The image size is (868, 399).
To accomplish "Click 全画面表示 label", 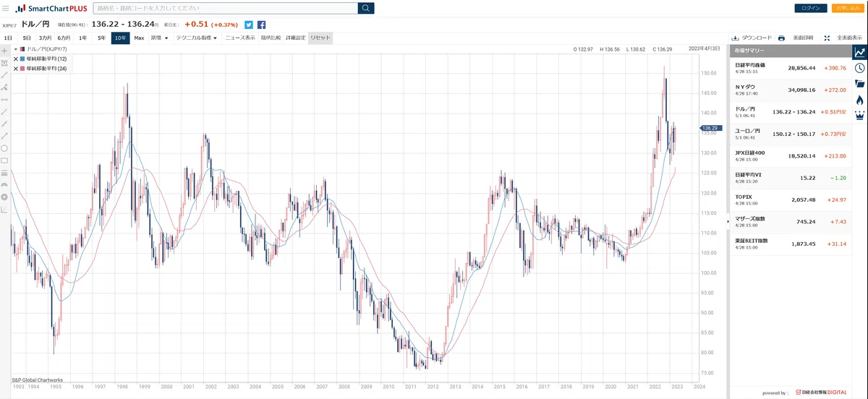I will [849, 38].
